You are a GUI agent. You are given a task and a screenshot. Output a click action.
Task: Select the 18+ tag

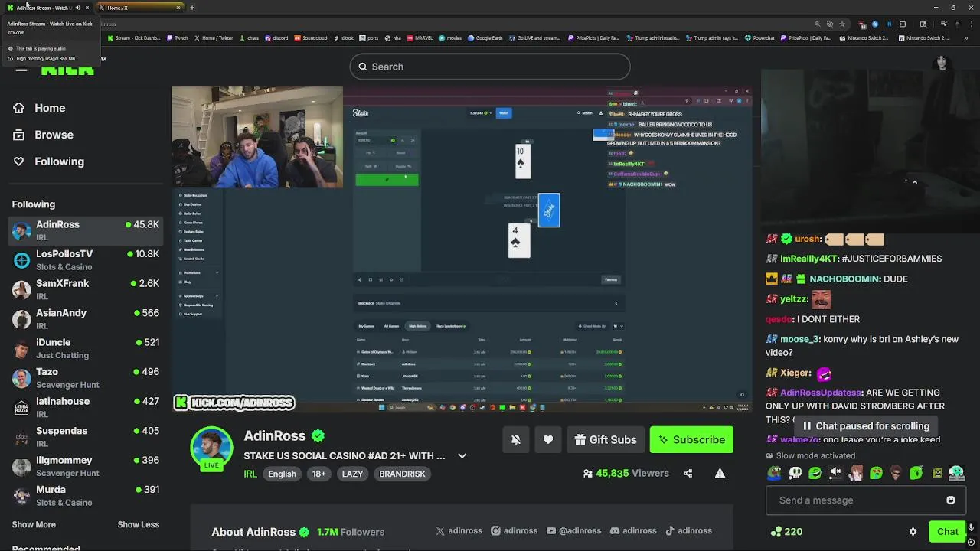(318, 474)
